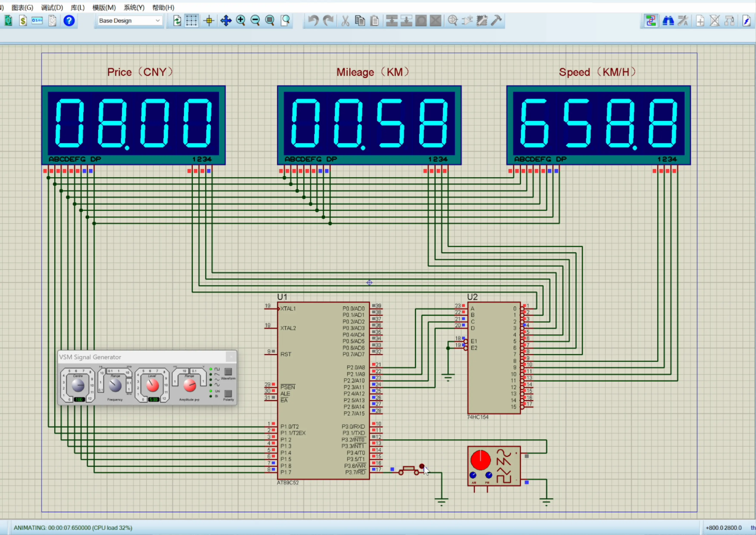This screenshot has width=756, height=535.
Task: Click the zoom to area icon
Action: point(285,21)
